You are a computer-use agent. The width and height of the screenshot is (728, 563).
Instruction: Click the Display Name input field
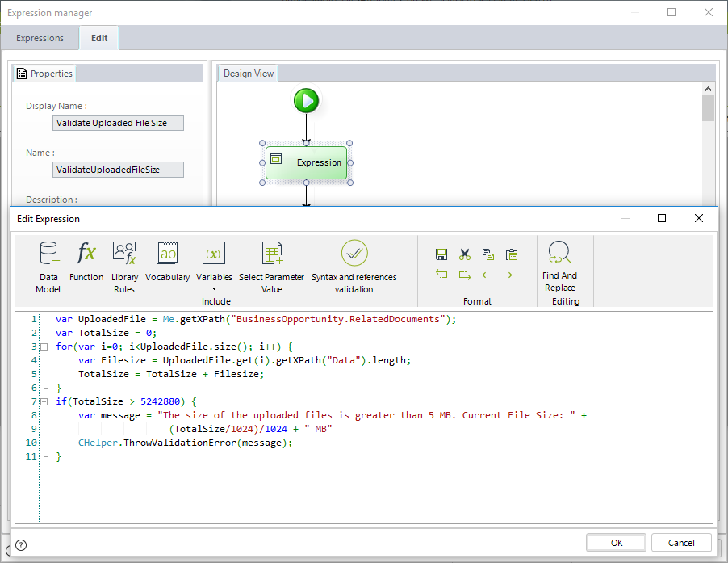tap(119, 123)
